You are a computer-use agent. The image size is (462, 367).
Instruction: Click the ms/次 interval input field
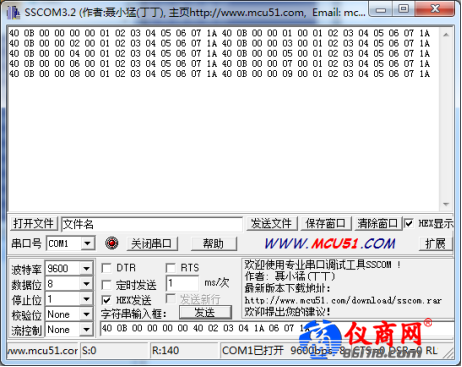pyautogui.click(x=183, y=284)
